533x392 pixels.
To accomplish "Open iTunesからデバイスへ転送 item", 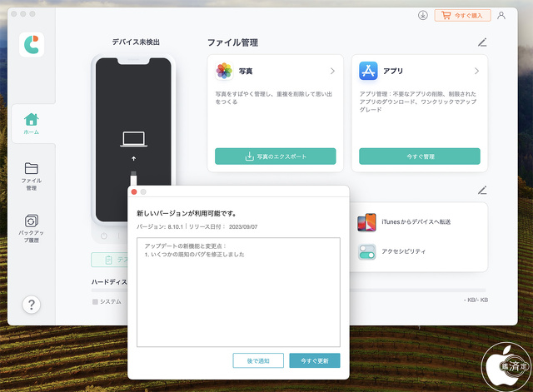I will click(416, 222).
